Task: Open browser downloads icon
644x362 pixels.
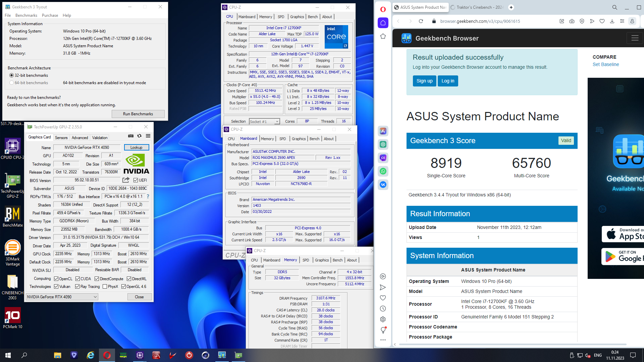Action: click(x=612, y=21)
